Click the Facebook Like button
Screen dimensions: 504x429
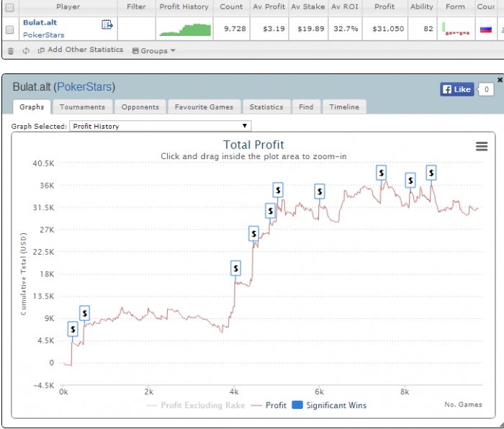[456, 89]
